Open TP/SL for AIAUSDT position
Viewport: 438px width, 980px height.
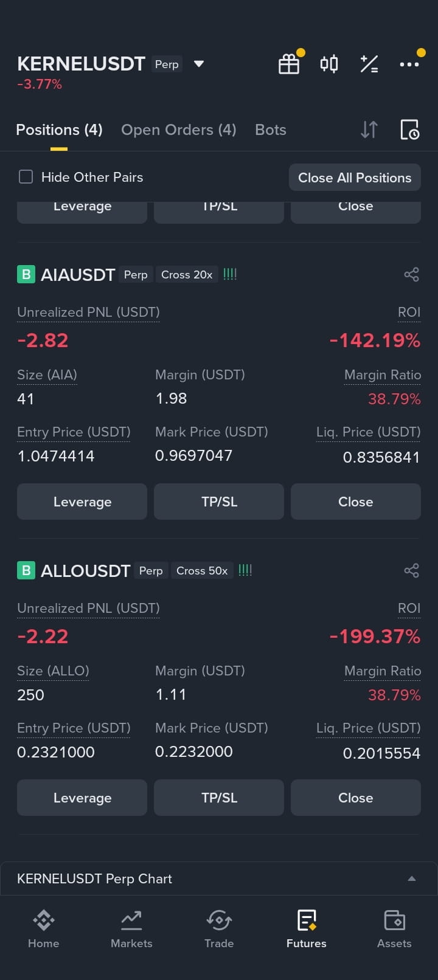(219, 502)
